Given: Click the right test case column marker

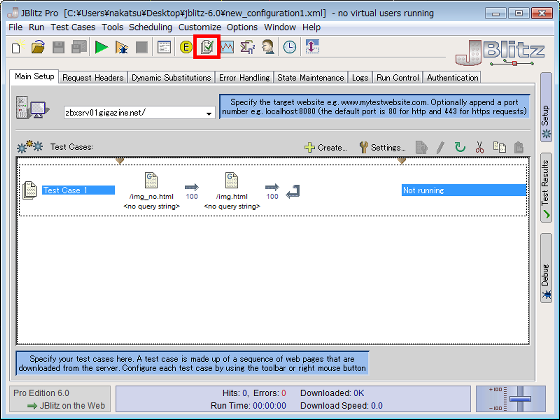Looking at the screenshot, I should 402,161.
